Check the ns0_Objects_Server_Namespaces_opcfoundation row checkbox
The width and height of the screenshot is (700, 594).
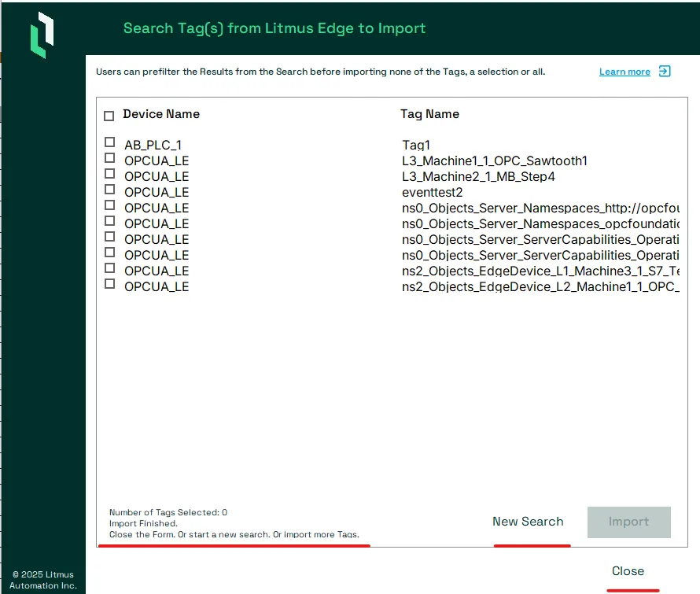(109, 220)
